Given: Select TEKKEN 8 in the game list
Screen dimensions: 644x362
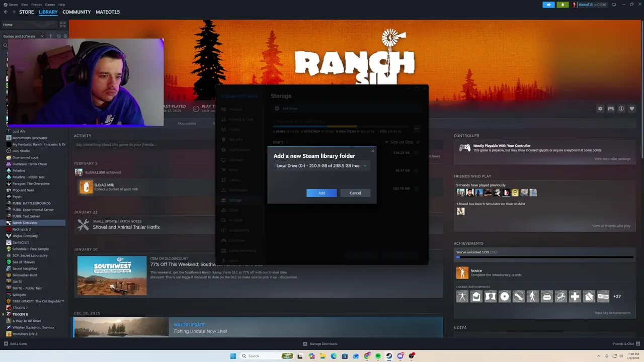Looking at the screenshot, I should pos(20,314).
